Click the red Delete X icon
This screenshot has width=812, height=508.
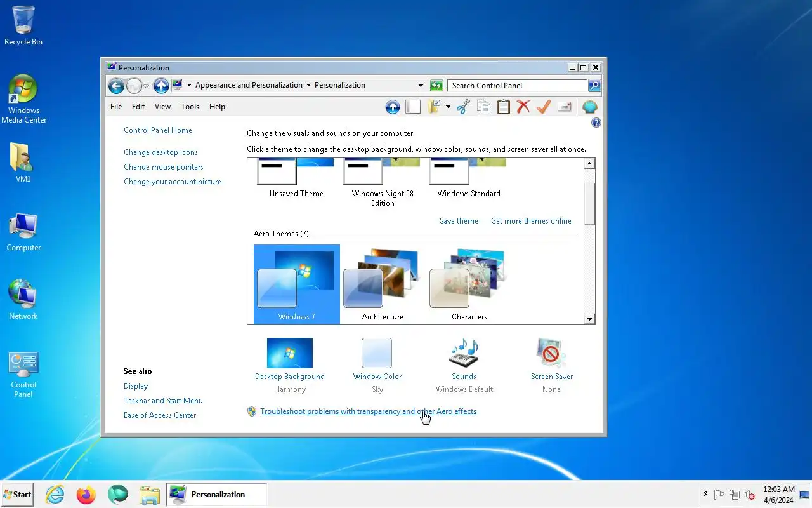click(523, 107)
